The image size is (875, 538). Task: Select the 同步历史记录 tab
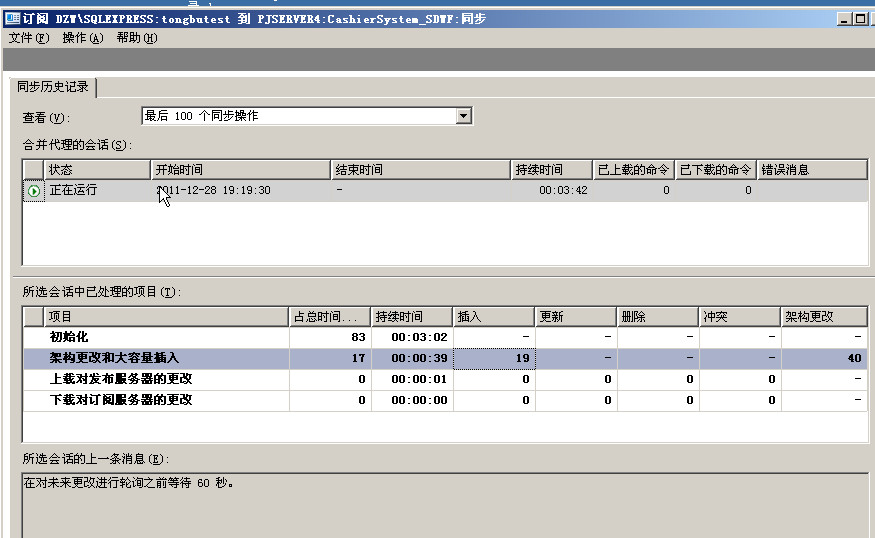point(52,87)
